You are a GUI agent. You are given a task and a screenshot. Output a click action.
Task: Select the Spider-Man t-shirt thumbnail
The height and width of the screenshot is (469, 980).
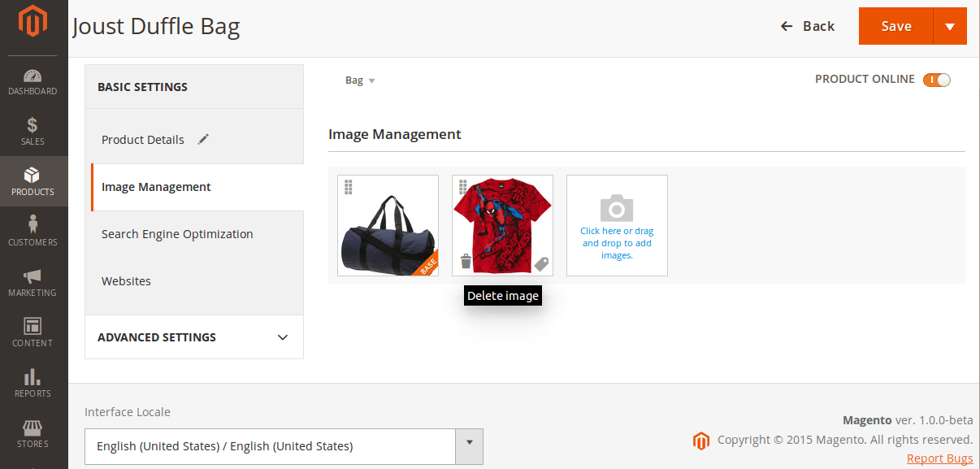click(502, 225)
